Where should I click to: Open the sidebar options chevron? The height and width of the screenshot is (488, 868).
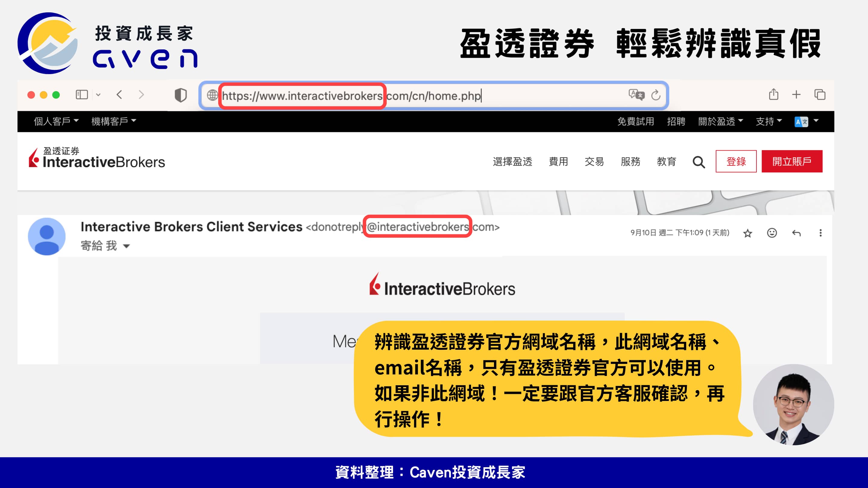tap(98, 95)
